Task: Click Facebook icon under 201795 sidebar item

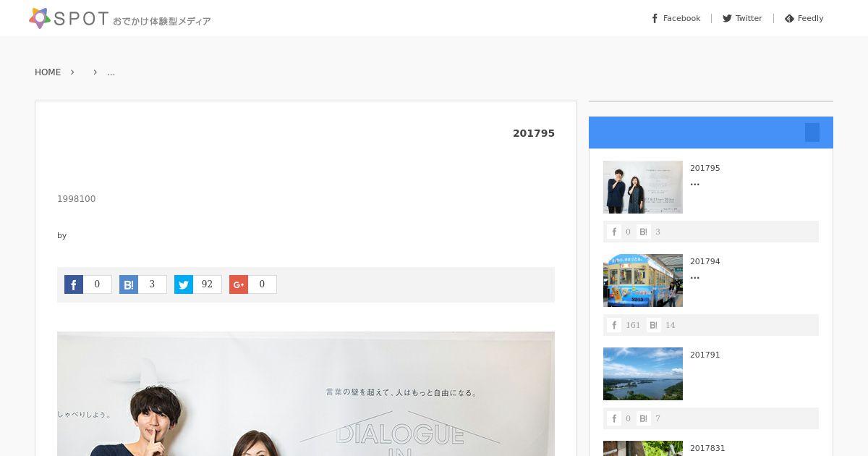Action: [614, 232]
